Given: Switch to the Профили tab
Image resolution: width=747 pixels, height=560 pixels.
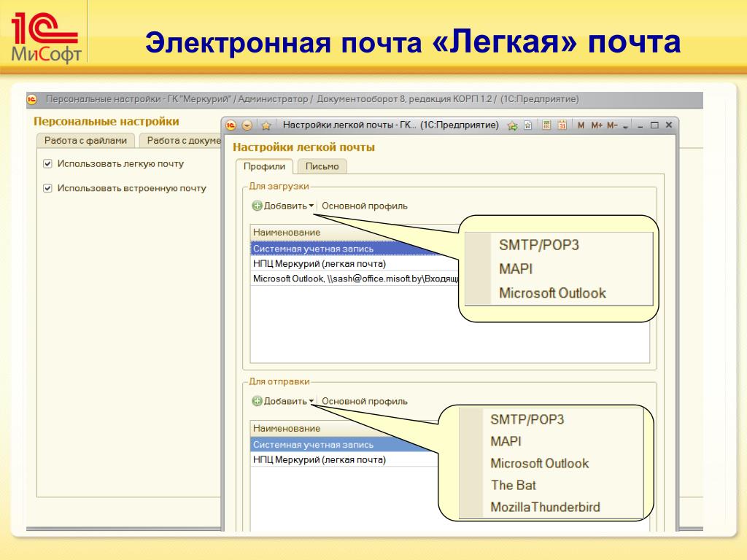Looking at the screenshot, I should (264, 166).
